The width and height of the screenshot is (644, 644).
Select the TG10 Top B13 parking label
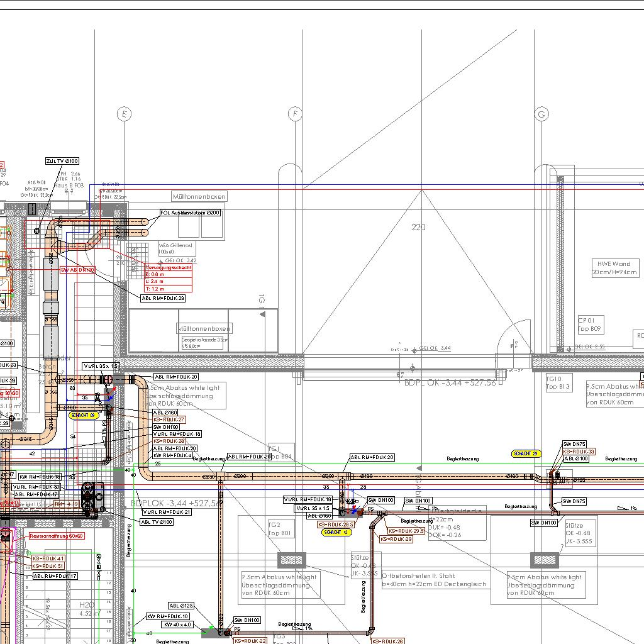click(558, 383)
